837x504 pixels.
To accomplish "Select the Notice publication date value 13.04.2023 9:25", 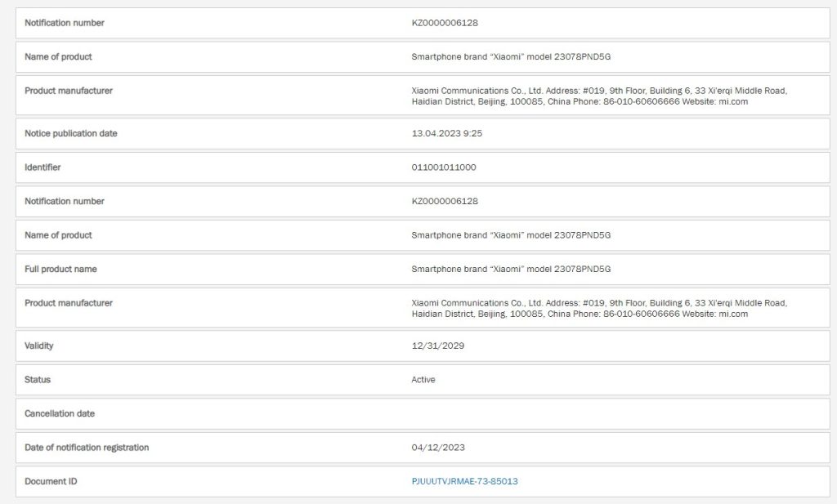I will coord(447,133).
